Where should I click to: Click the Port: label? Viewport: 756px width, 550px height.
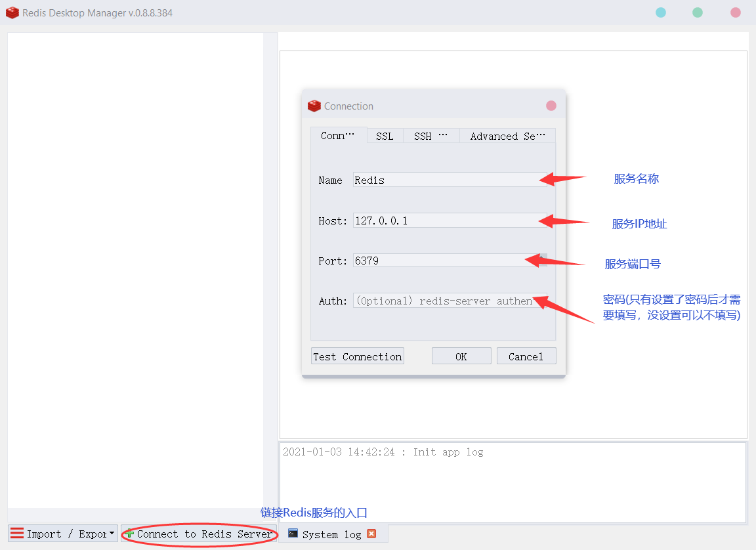point(333,261)
